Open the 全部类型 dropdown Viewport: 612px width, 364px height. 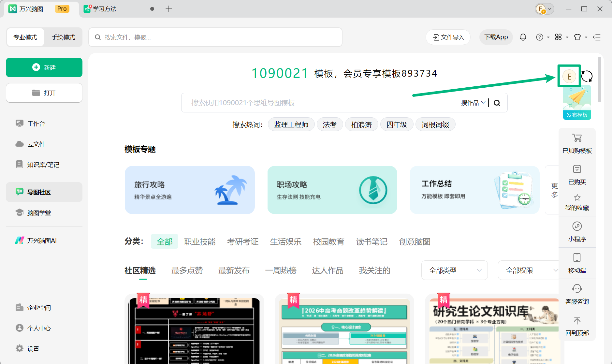(x=454, y=270)
